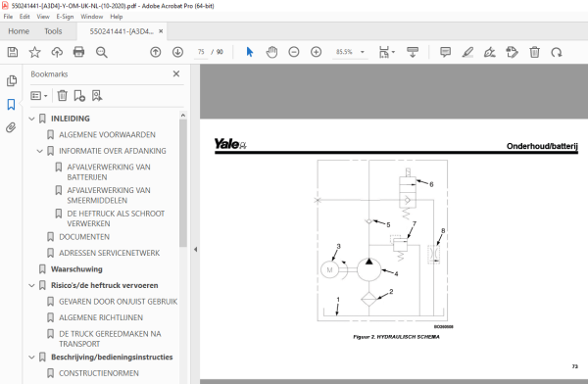Open the zoom level dropdown arrow
Screen dimensions: 588x384
coord(363,52)
